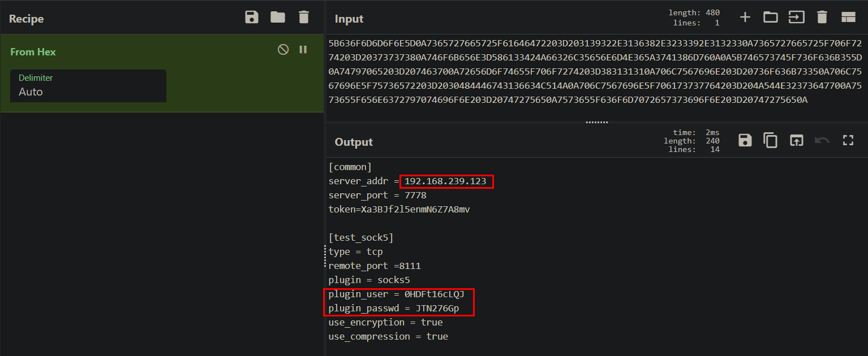Maximize the Output pane

coord(848,140)
